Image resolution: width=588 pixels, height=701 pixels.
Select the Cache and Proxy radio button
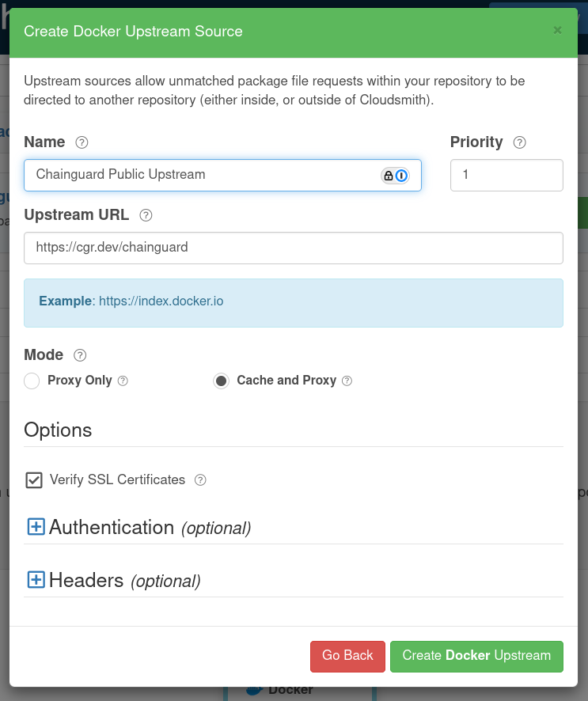pos(221,381)
